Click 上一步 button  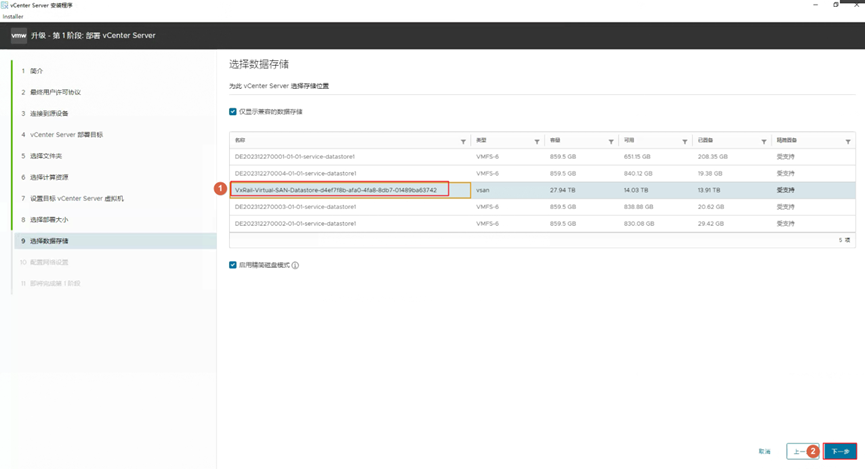pyautogui.click(x=803, y=451)
